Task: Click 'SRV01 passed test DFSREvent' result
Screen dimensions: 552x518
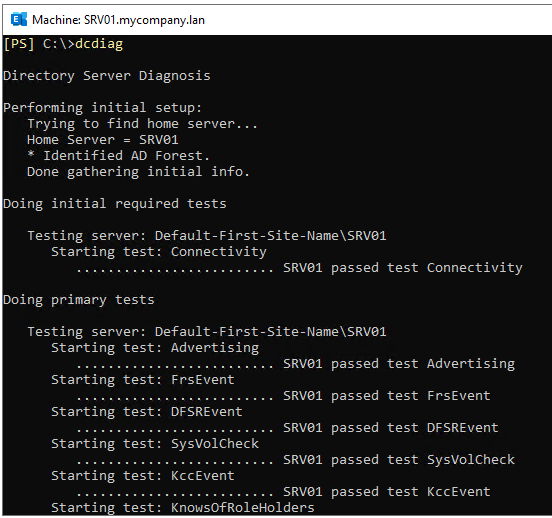Action: 391,428
